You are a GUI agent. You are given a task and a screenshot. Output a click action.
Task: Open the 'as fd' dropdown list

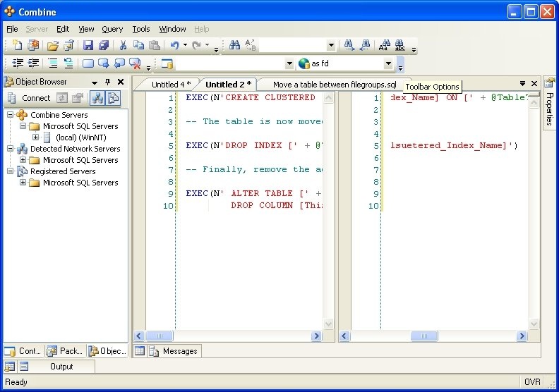coord(388,63)
